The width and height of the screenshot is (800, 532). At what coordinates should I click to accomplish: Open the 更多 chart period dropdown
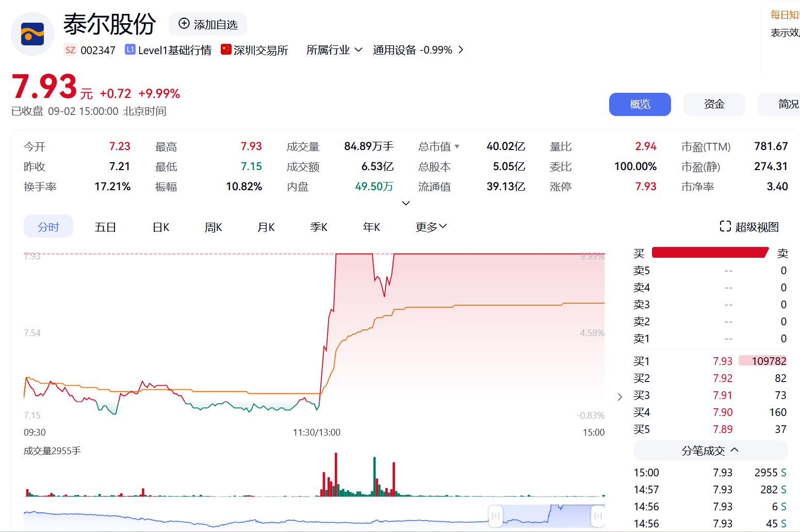tap(431, 227)
